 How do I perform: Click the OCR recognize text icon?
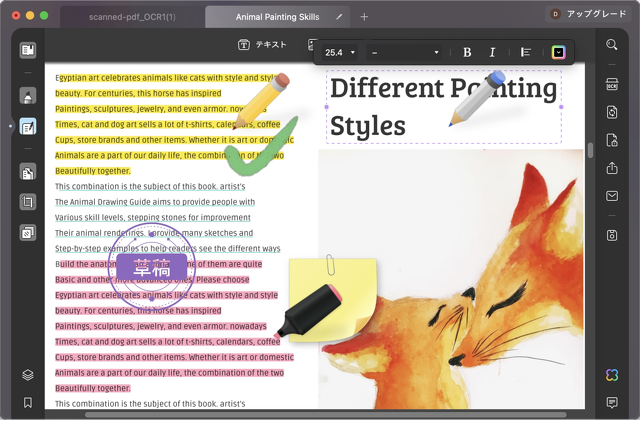(x=612, y=86)
